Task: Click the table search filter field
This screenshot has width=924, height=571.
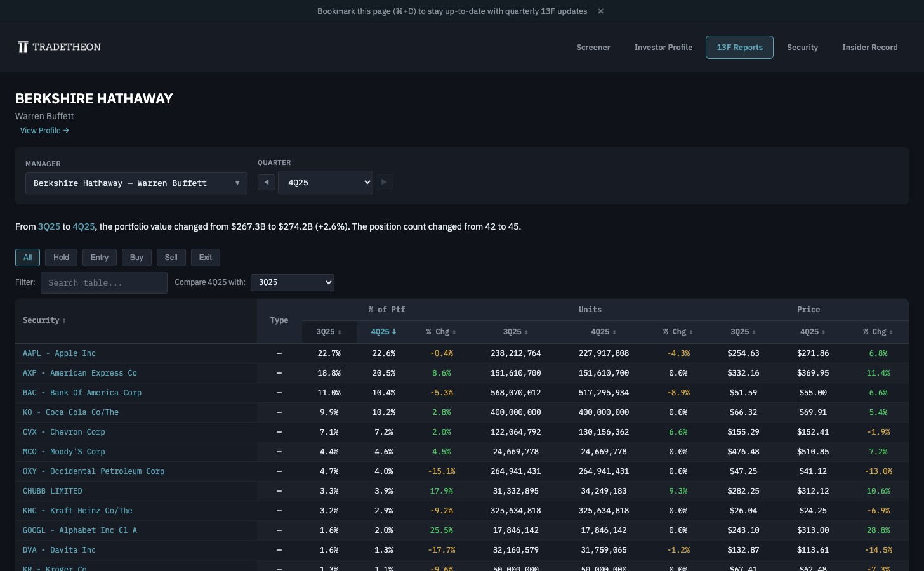Action: 103,282
